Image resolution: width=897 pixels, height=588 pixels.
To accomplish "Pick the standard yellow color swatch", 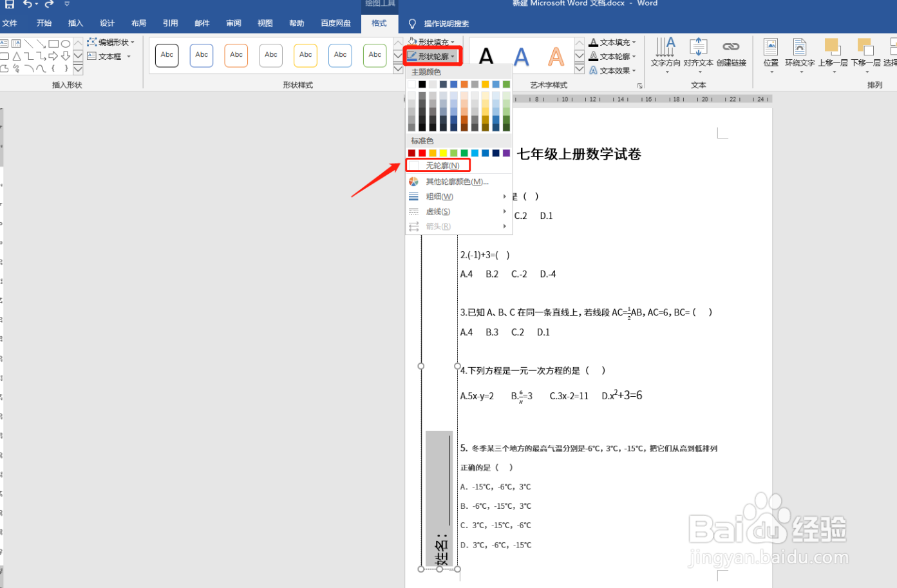I will [x=443, y=153].
